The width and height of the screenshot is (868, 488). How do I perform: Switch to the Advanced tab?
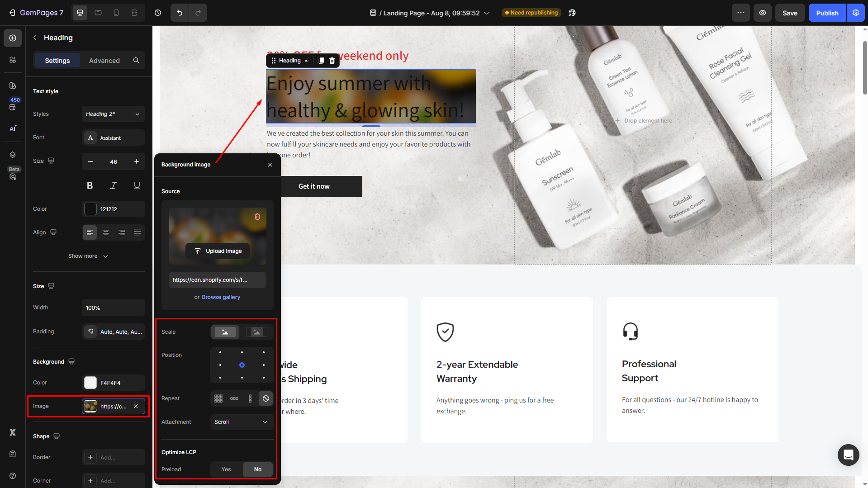tap(104, 60)
